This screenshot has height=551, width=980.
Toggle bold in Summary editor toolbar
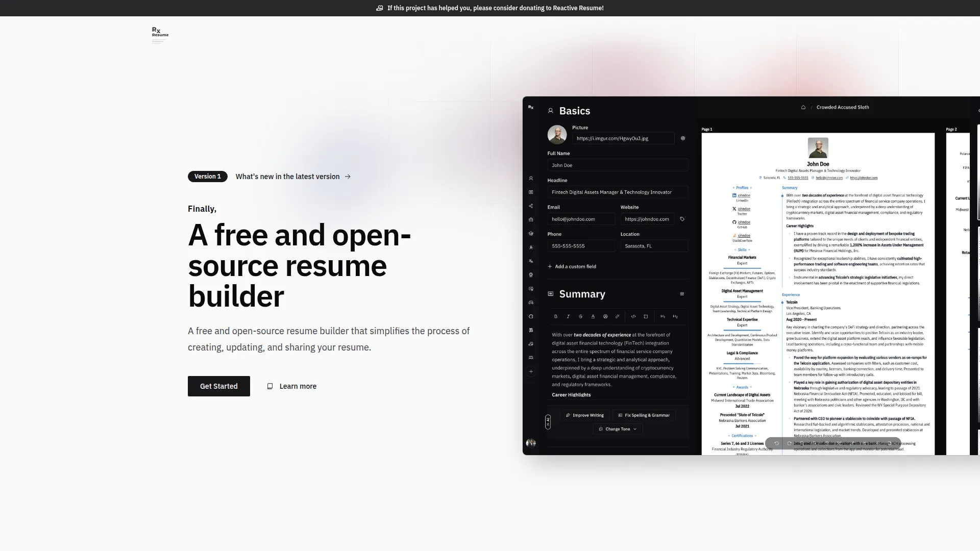coord(556,316)
